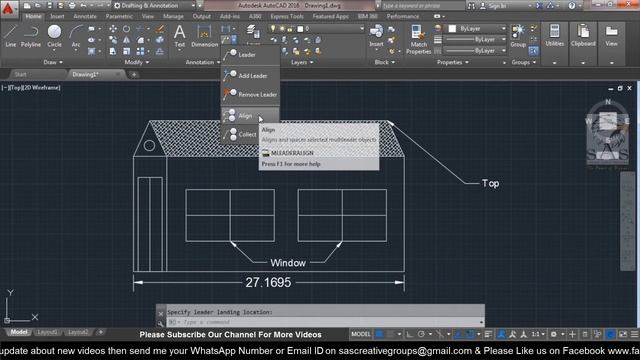Click the AutoCAD application menu logo
This screenshot has width=640, height=360.
8,8
